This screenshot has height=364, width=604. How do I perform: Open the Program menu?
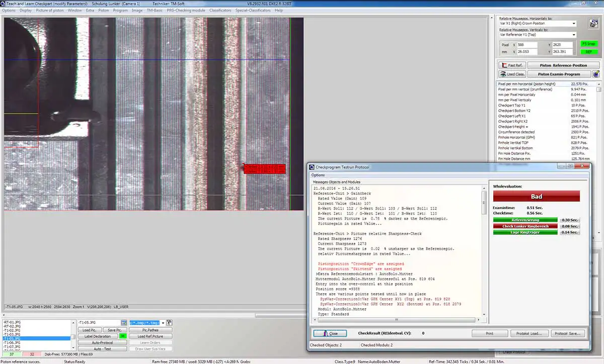[120, 10]
